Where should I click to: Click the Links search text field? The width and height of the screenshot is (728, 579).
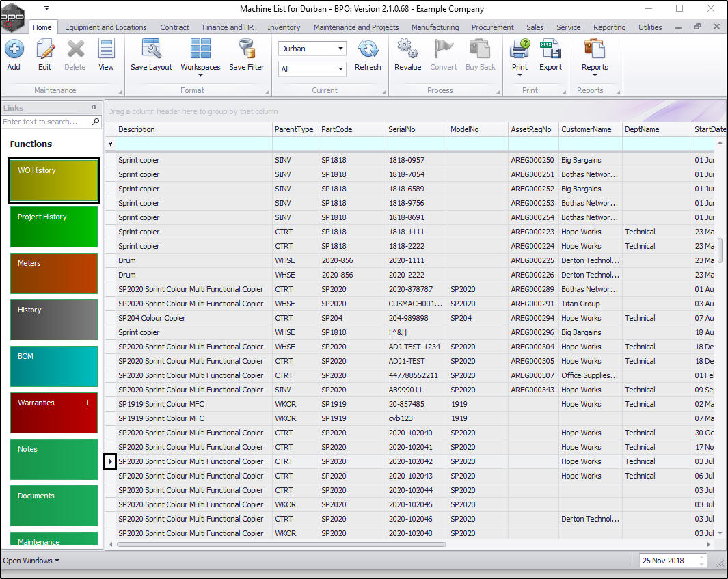[46, 122]
